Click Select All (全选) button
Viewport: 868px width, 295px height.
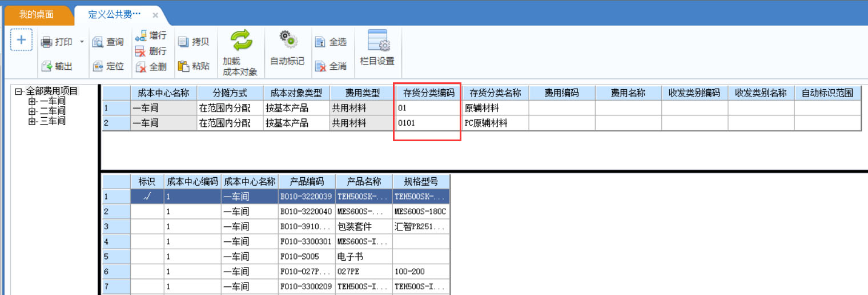pos(320,42)
